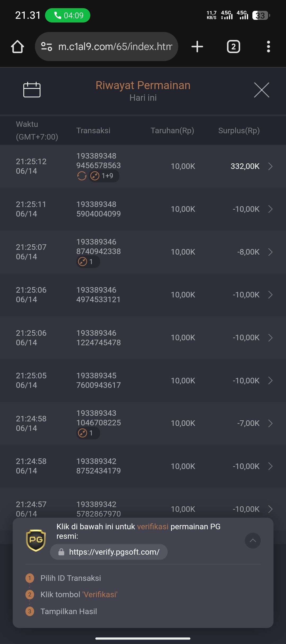Select transaction 5904004099 row

point(143,209)
